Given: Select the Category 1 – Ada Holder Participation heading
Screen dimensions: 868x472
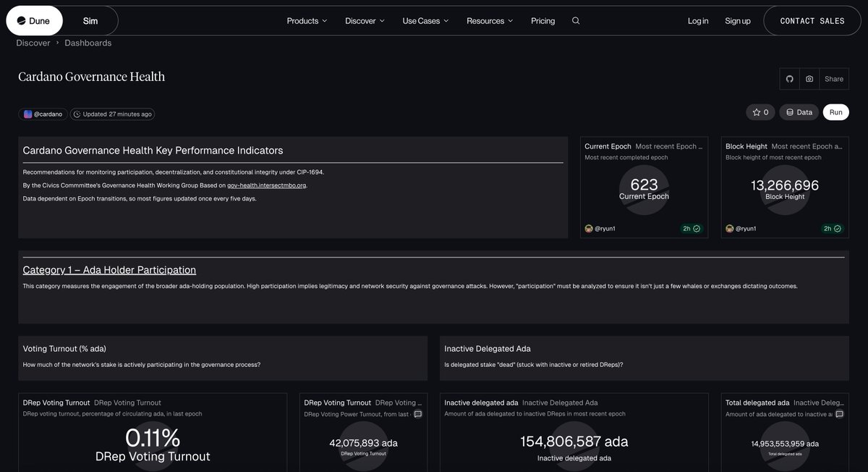Looking at the screenshot, I should click(109, 270).
